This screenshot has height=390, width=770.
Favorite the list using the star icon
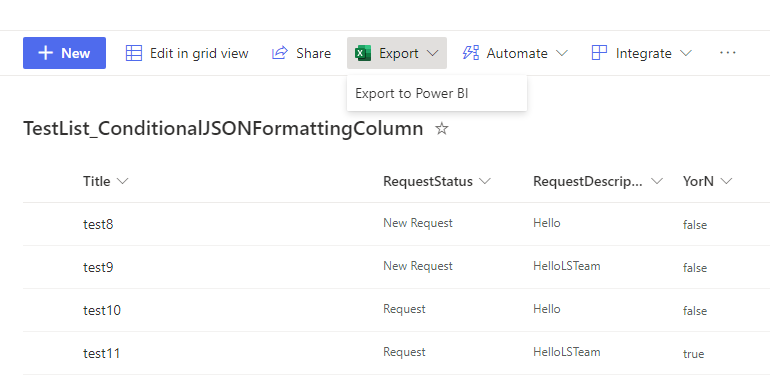(441, 129)
